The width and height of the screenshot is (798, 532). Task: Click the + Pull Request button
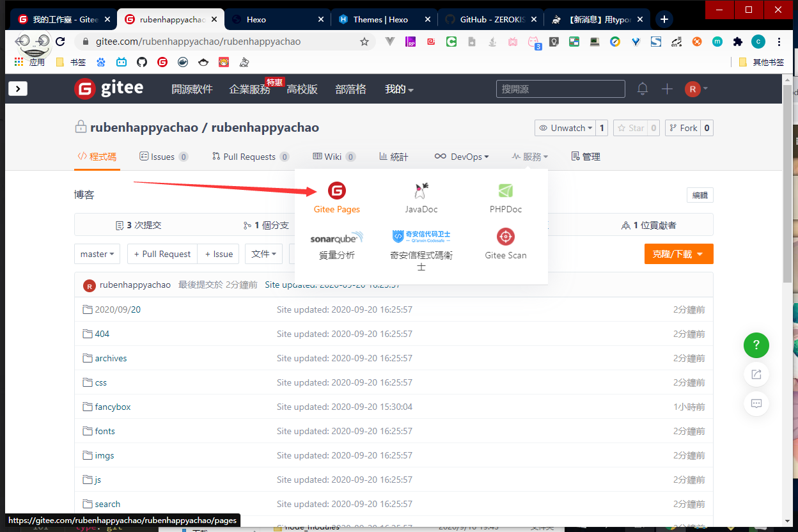[x=162, y=254]
